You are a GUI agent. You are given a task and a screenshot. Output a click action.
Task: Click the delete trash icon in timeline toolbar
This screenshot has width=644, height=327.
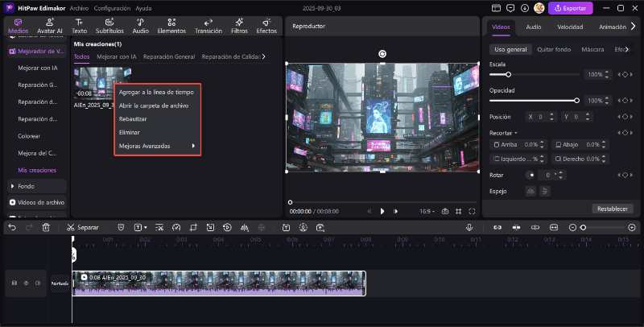point(46,227)
